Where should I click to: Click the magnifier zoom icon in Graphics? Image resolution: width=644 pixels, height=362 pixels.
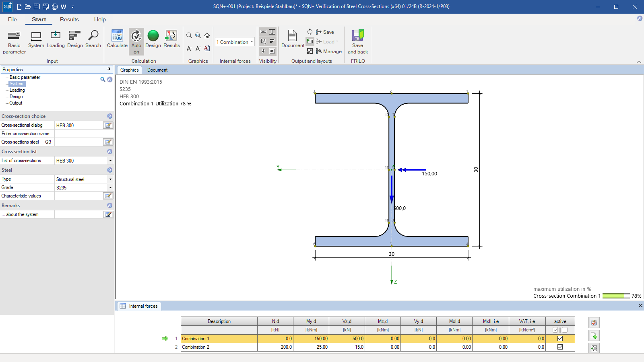[189, 35]
